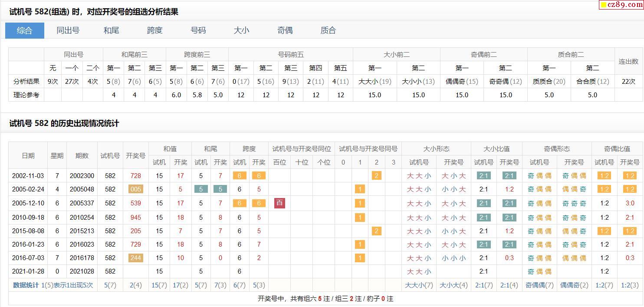
Task: Click the 日期 column header
Action: point(28,155)
